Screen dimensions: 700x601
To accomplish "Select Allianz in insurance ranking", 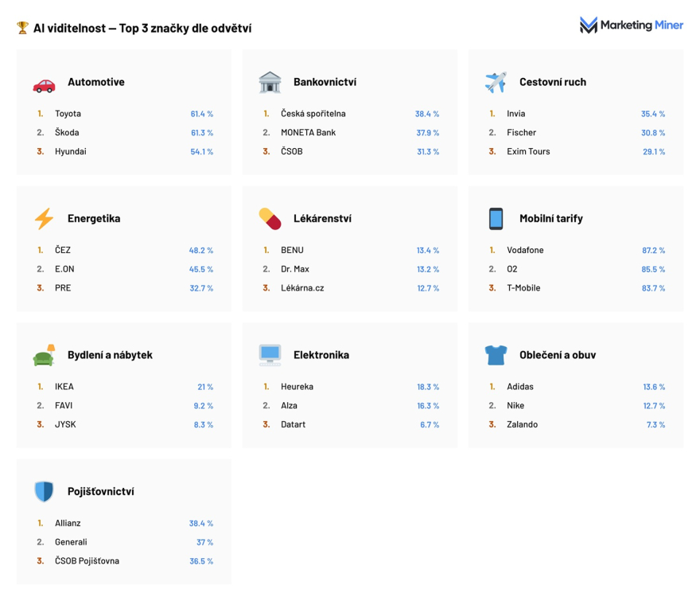I will point(68,523).
